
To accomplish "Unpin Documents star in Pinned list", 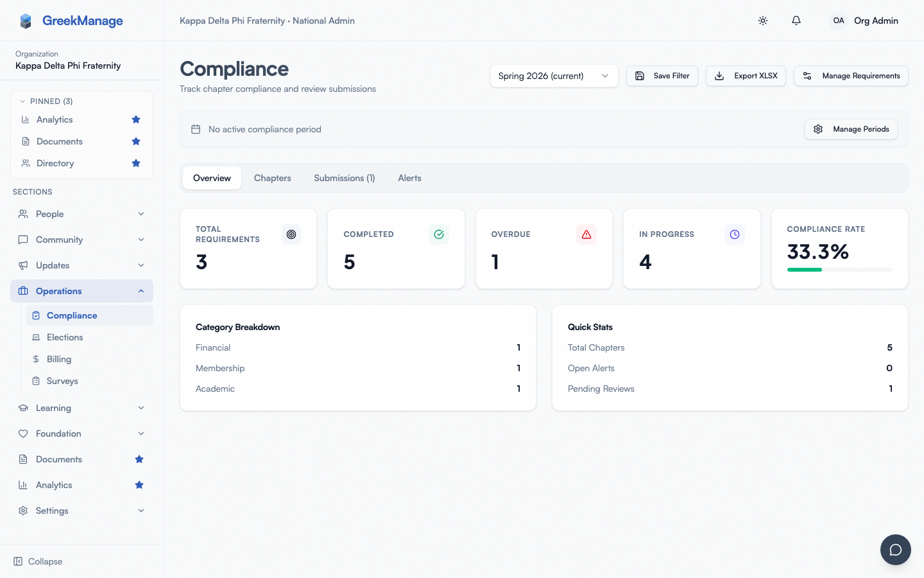I will click(x=136, y=141).
